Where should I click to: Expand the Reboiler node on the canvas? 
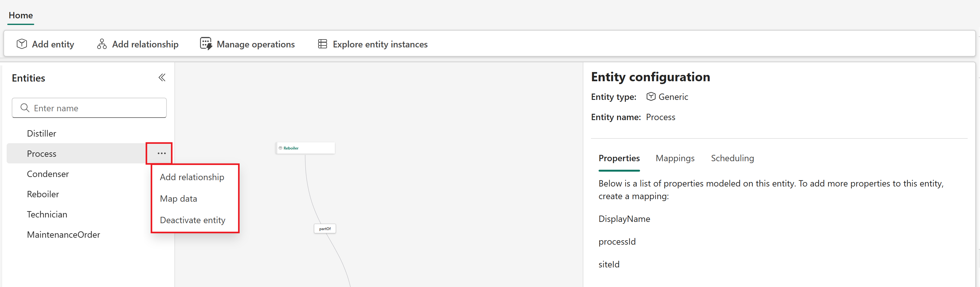[305, 148]
